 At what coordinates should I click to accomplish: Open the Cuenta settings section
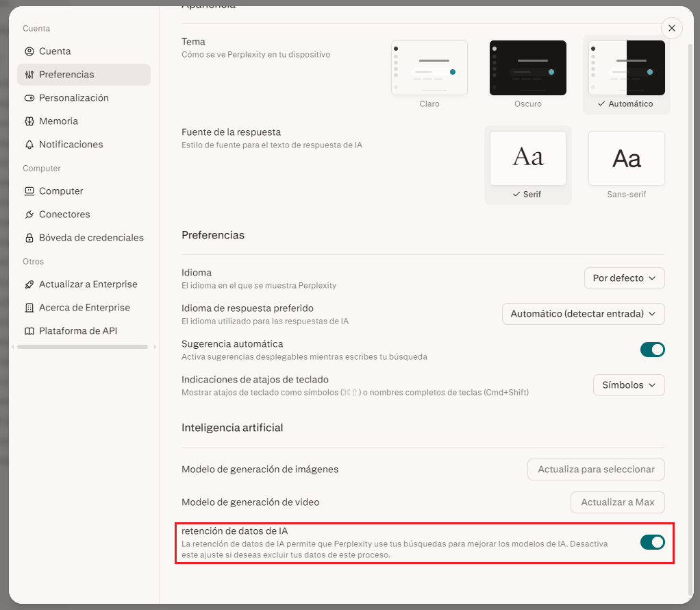84,51
